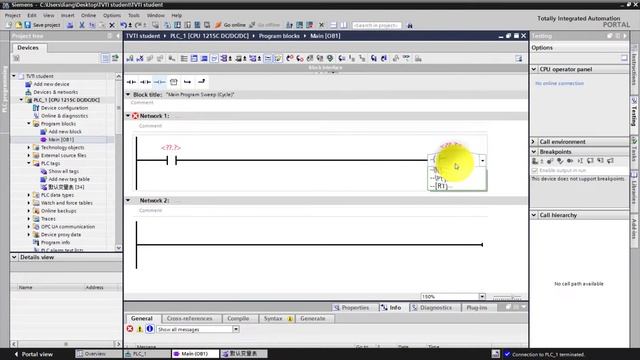Click the Print icon in the main toolbar
The height and width of the screenshot is (360, 640).
tap(70, 25)
